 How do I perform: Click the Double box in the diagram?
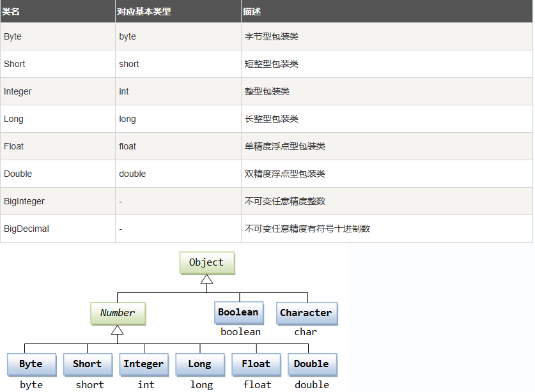(x=312, y=364)
